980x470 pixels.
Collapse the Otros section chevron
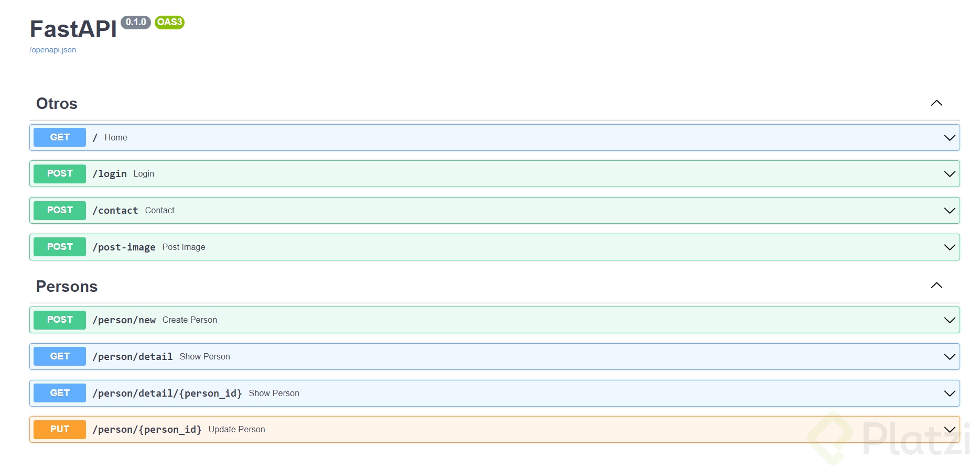coord(936,103)
